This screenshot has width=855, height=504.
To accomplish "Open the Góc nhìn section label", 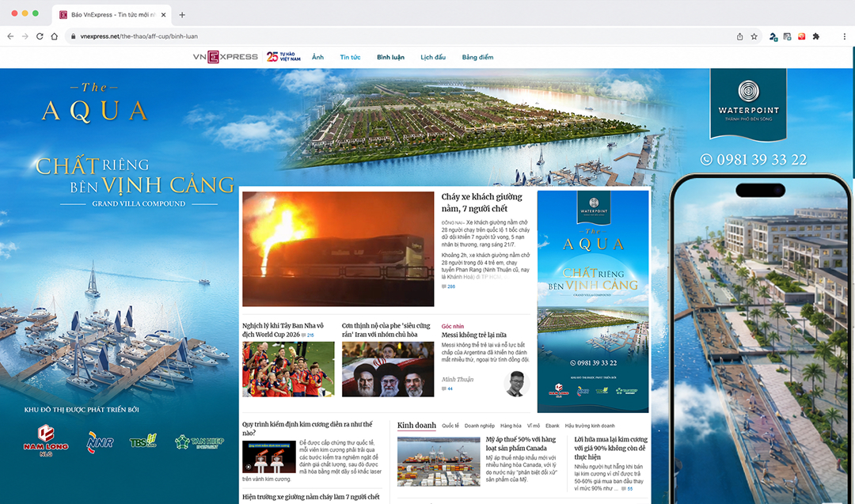I will click(x=453, y=326).
